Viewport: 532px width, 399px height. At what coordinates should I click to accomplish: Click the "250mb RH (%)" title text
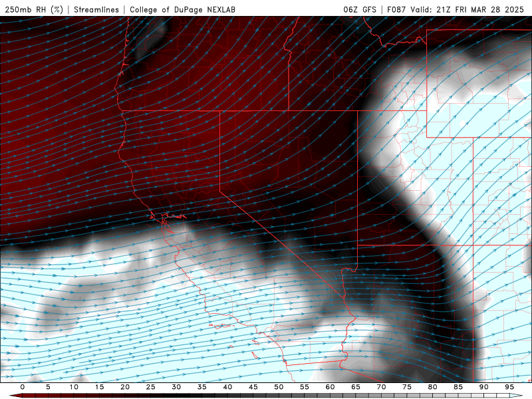point(34,9)
